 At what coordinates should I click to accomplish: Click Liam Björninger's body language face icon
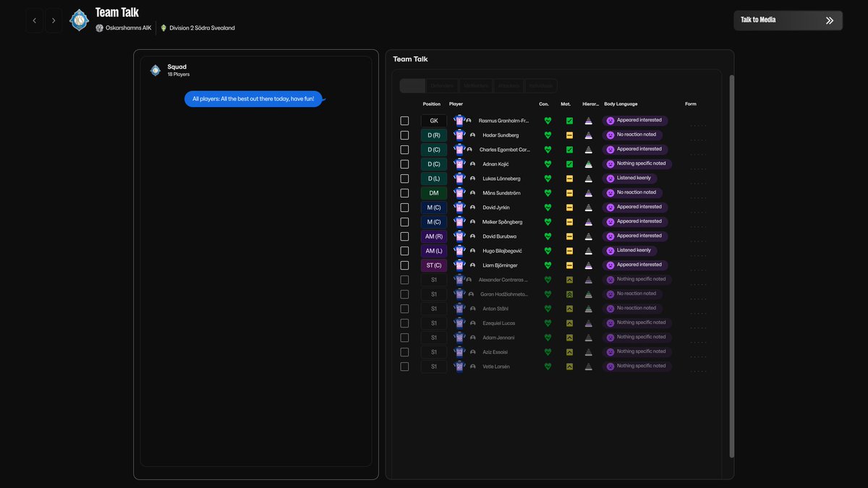pos(610,265)
